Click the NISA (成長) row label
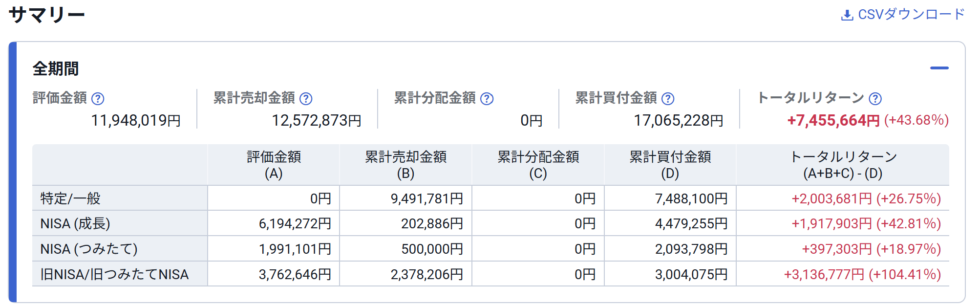This screenshot has width=980, height=307. tap(75, 224)
